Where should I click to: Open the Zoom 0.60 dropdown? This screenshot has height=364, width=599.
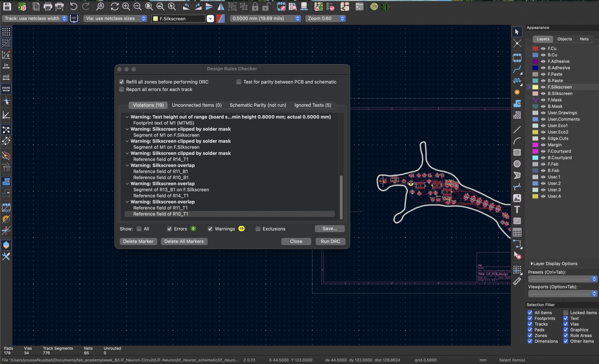coord(342,18)
